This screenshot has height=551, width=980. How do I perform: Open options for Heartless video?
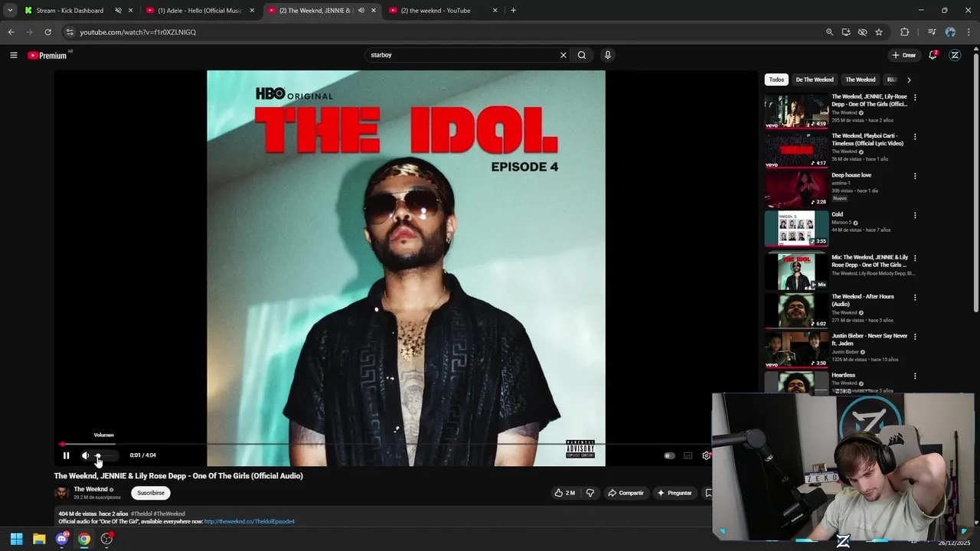tap(915, 377)
